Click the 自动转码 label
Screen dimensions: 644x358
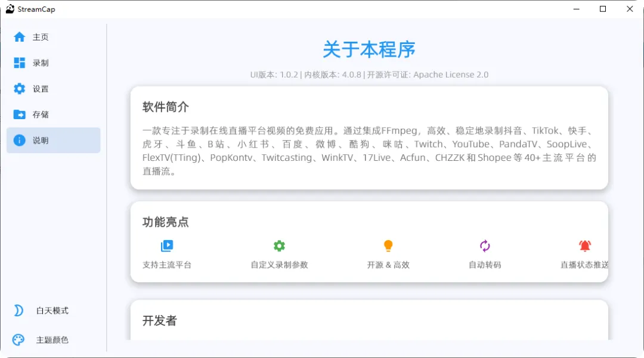(485, 265)
